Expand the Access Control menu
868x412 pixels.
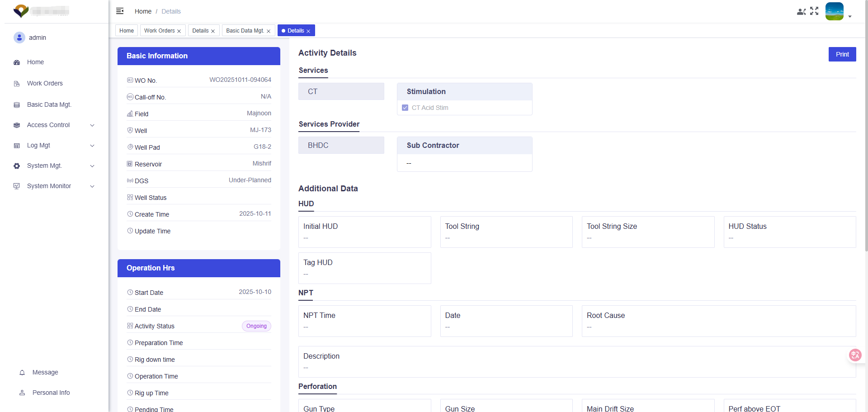(92, 125)
